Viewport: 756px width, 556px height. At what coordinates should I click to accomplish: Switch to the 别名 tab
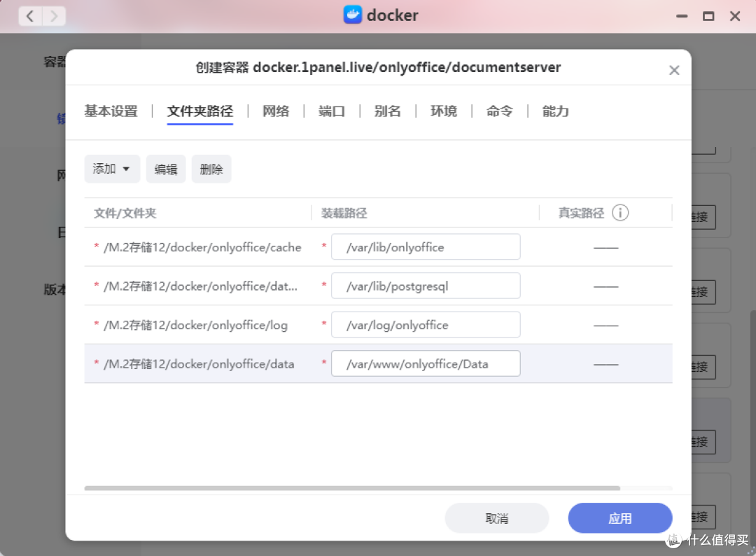388,111
